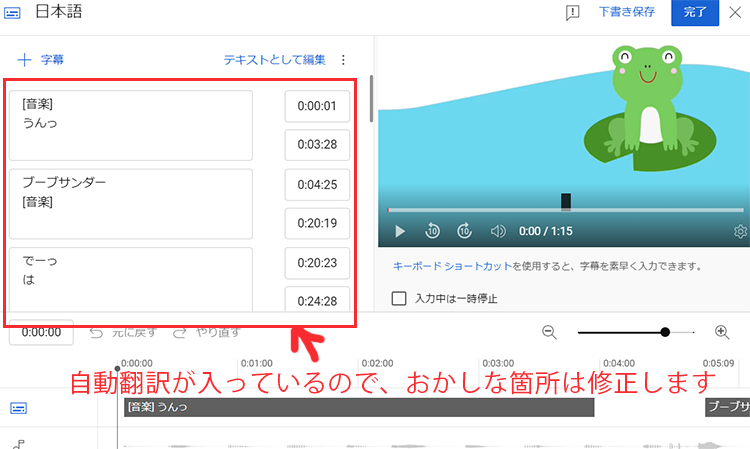Open the キーボード ショートカット link
Screen dimensions: 750x449
tap(452, 266)
